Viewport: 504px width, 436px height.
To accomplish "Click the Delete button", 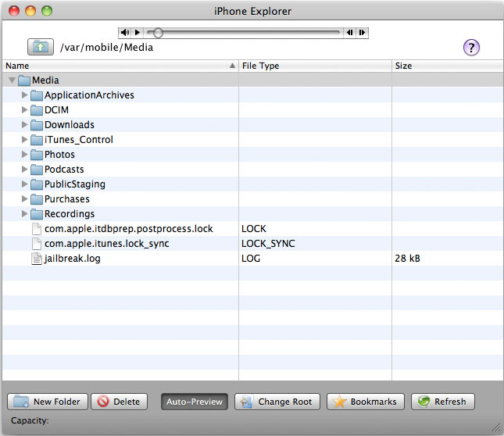I will point(120,402).
